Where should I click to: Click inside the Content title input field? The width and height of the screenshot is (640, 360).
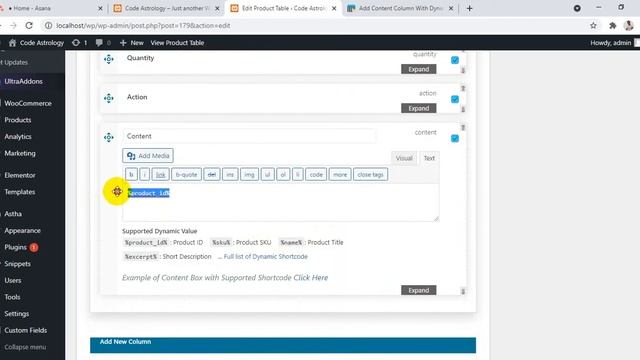(x=249, y=136)
